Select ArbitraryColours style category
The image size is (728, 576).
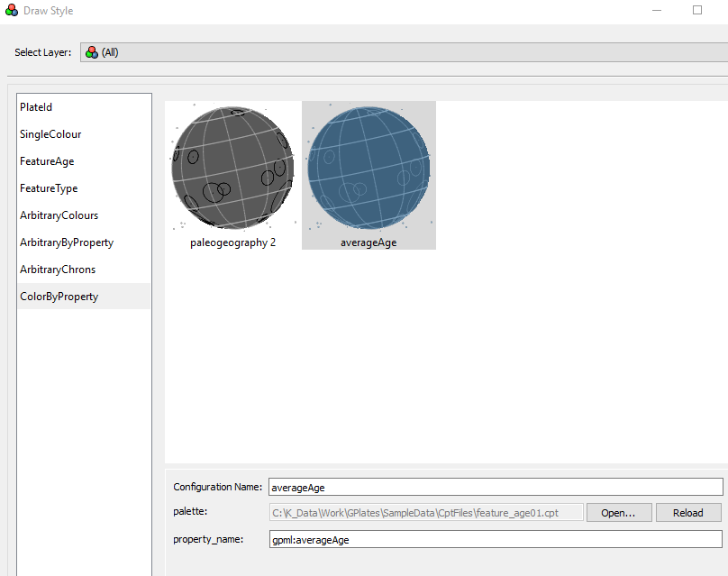84,215
